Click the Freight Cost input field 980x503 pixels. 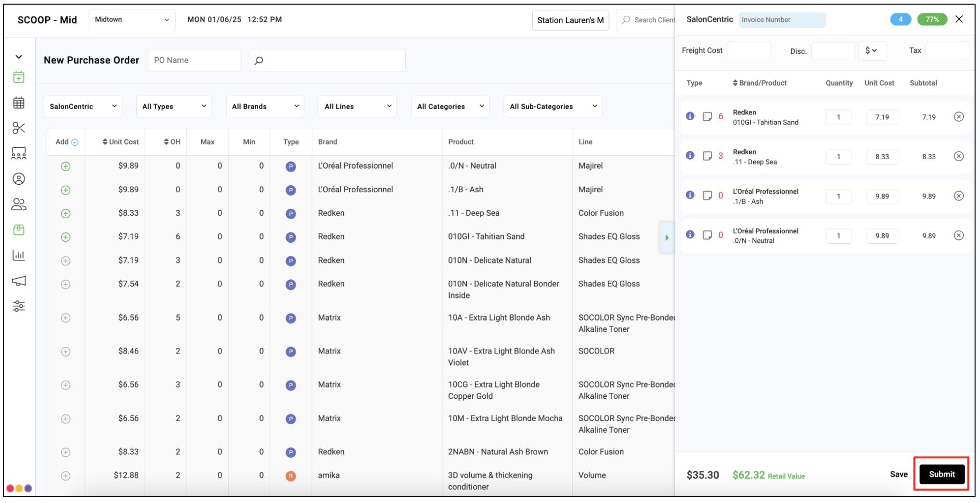click(x=749, y=50)
